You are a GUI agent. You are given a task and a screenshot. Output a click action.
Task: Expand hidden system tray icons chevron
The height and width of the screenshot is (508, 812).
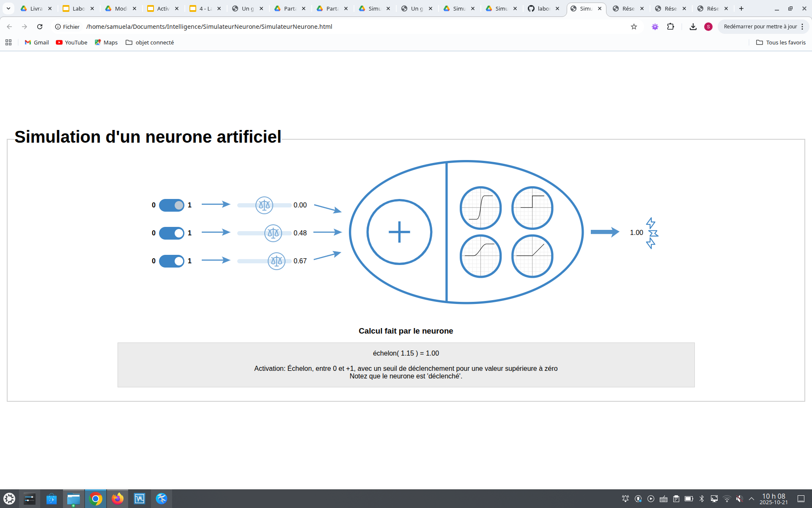[752, 499]
